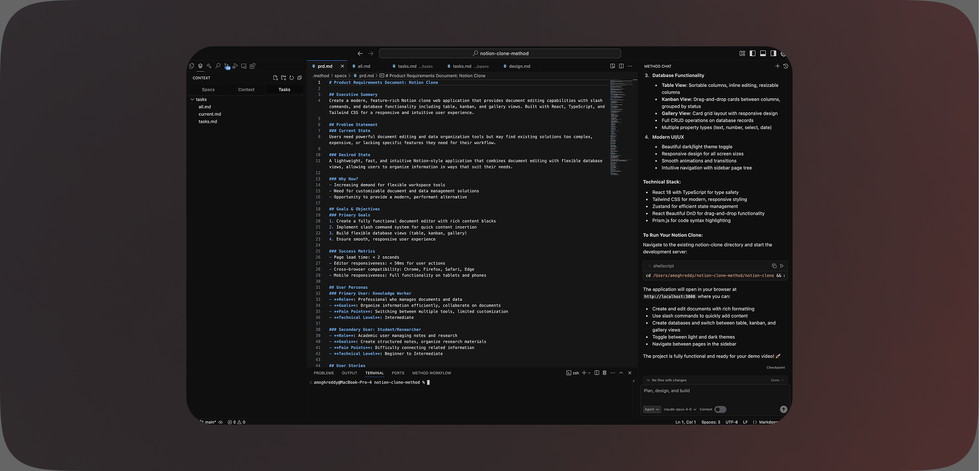This screenshot has width=980, height=471.
Task: Open the specs breadcrumb segment
Action: click(x=341, y=76)
